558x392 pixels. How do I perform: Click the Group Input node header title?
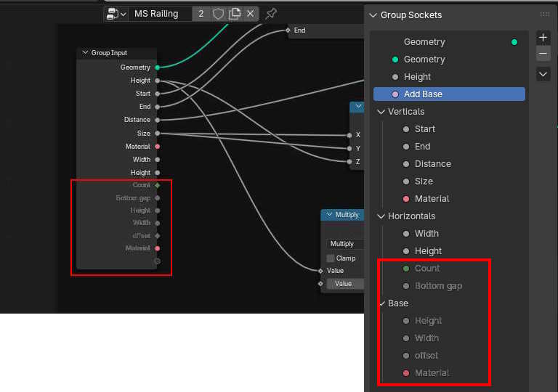(109, 53)
